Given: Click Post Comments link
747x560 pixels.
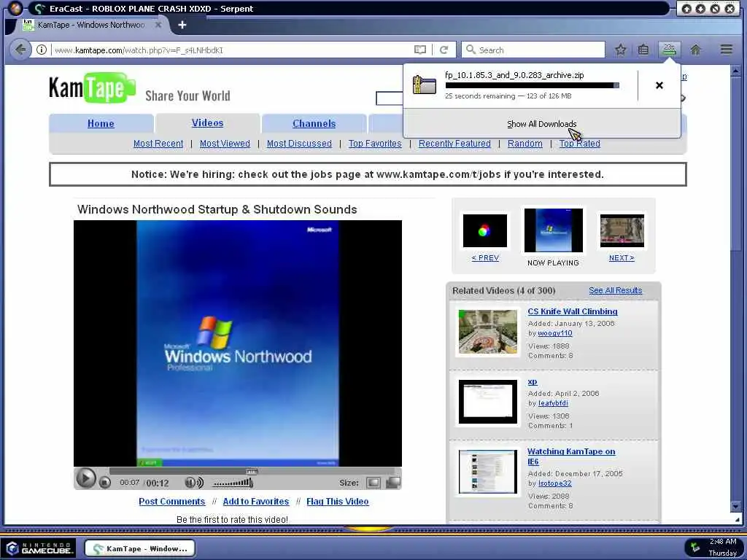Looking at the screenshot, I should coord(172,502).
